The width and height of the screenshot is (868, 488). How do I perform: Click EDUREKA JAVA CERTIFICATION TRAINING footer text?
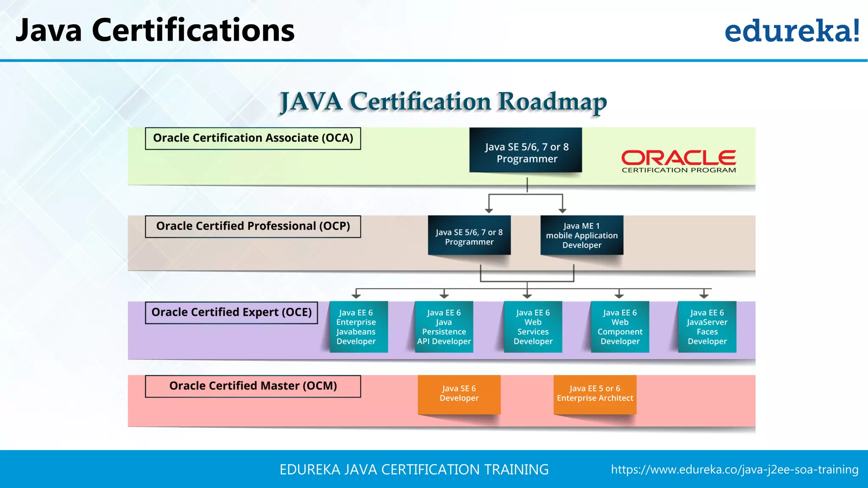pos(414,469)
